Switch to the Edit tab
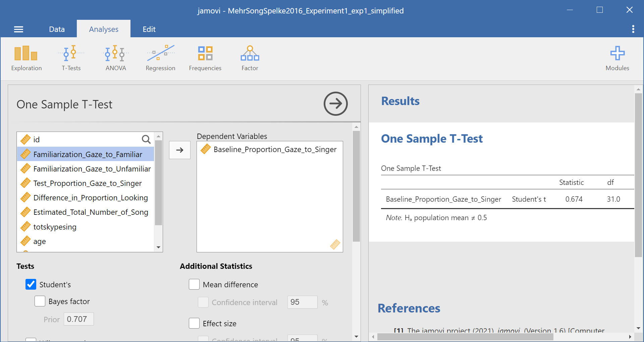This screenshot has height=342, width=644. (x=149, y=29)
